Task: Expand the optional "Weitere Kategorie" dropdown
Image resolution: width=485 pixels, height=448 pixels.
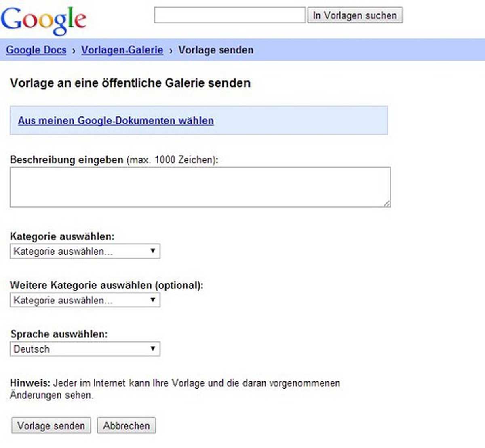Action: (x=85, y=300)
